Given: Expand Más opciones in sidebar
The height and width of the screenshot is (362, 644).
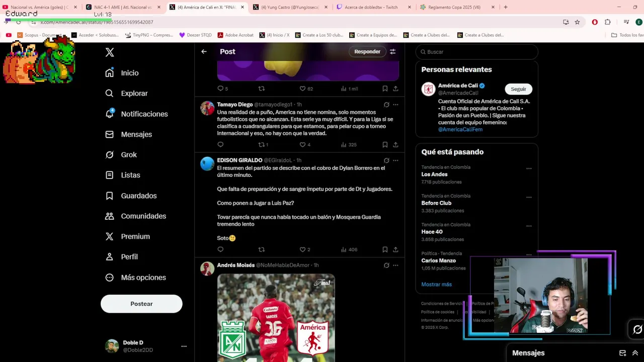Looking at the screenshot, I should point(135,278).
